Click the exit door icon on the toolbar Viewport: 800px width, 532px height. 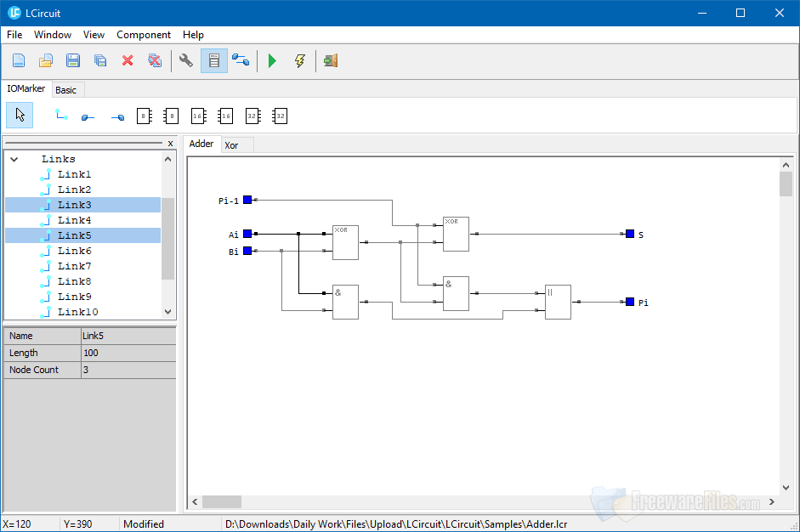click(x=330, y=60)
